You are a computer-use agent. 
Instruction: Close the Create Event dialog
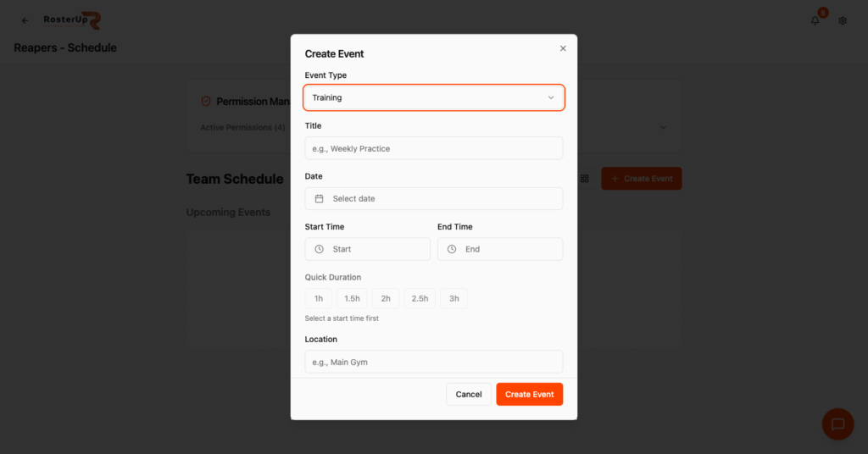pos(563,48)
